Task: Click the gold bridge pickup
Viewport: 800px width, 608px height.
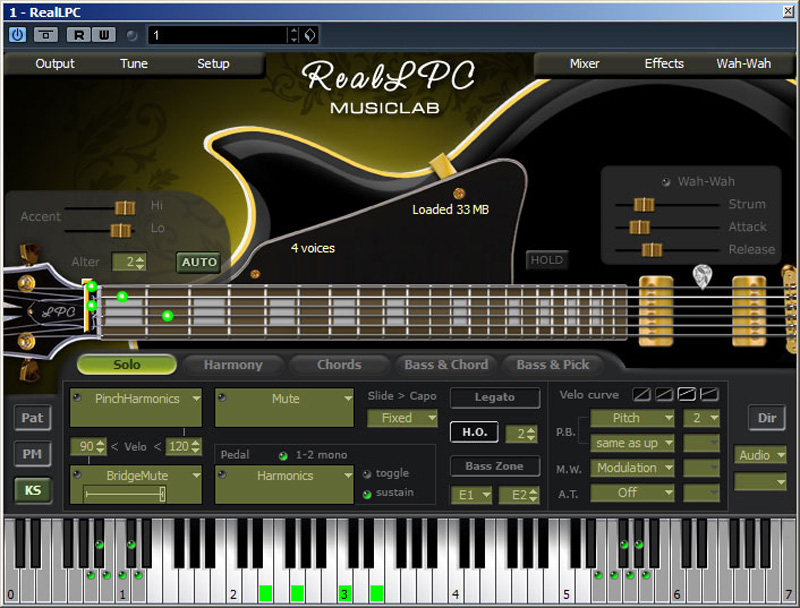Action: [749, 311]
